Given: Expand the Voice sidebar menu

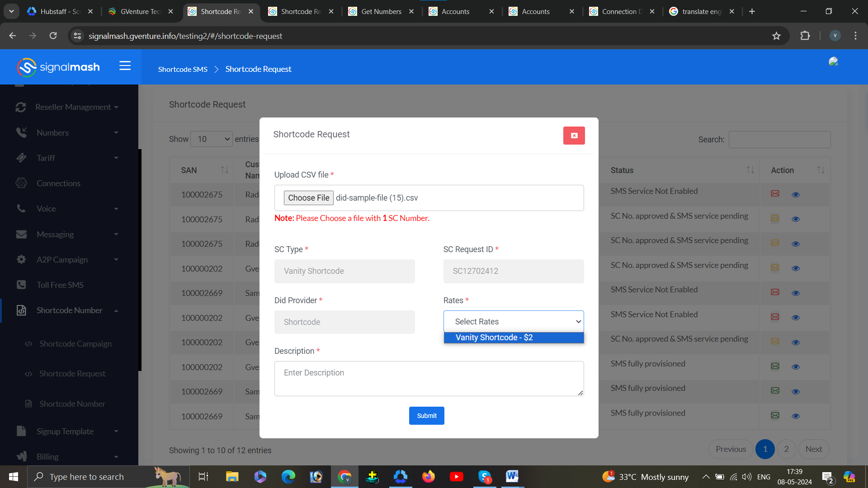Looking at the screenshot, I should click(69, 209).
